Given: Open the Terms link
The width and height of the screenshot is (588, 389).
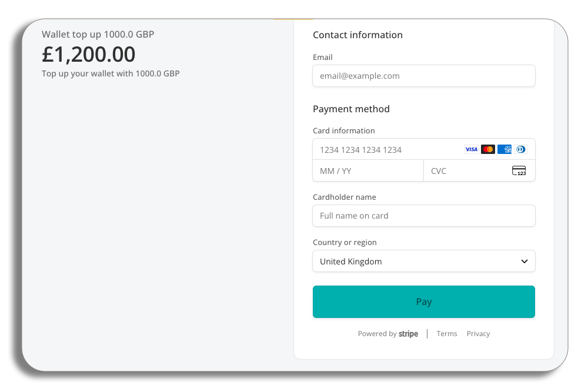Looking at the screenshot, I should (x=447, y=334).
